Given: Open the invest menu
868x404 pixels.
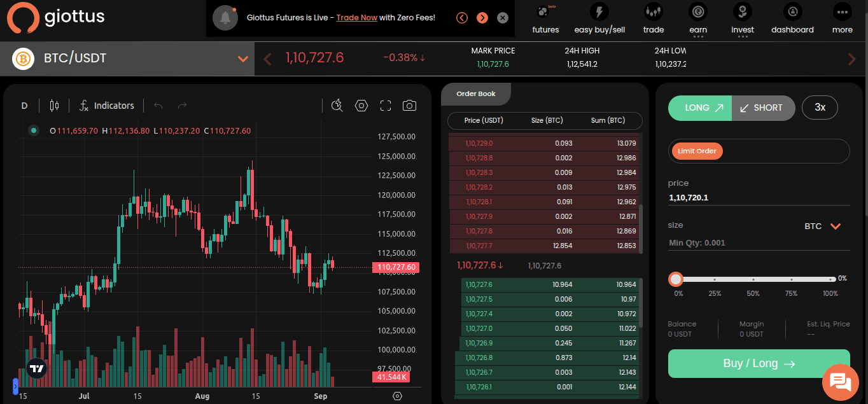Looking at the screenshot, I should click(743, 18).
